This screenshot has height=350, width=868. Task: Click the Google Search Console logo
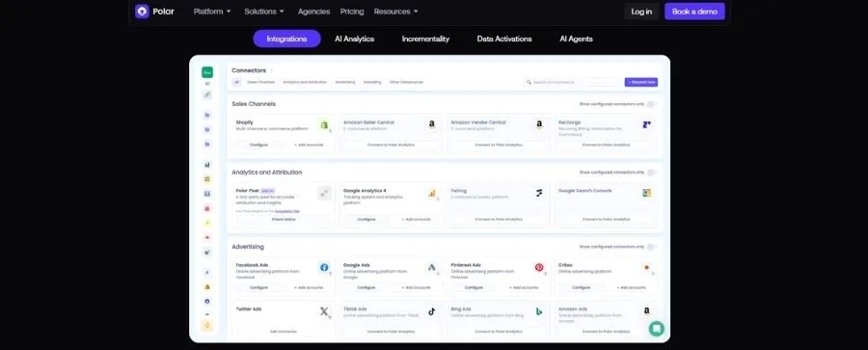click(x=646, y=193)
